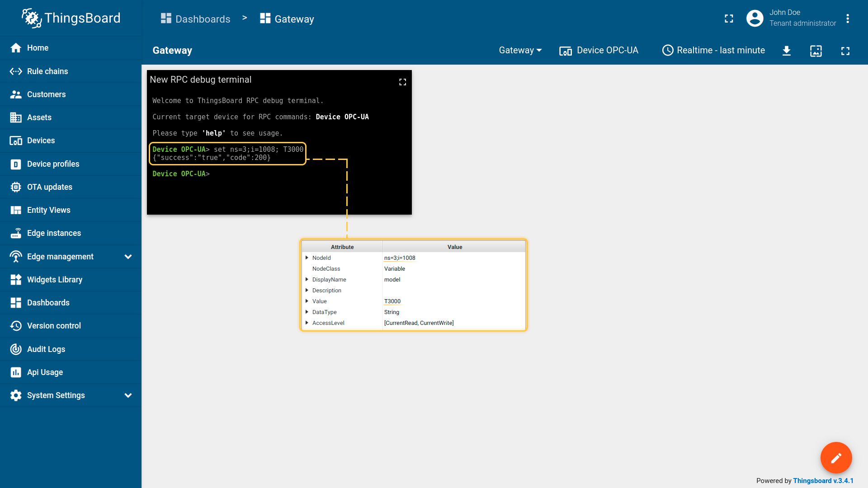Expand the NodeId attribute row

point(307,258)
